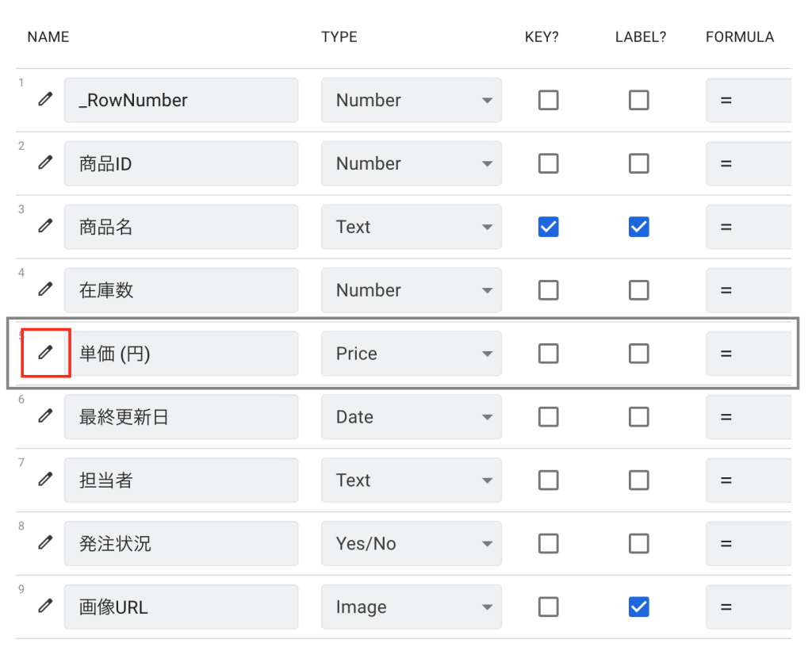812x647 pixels.
Task: Click the pencil icon for 単価 (円)
Action: tap(45, 353)
